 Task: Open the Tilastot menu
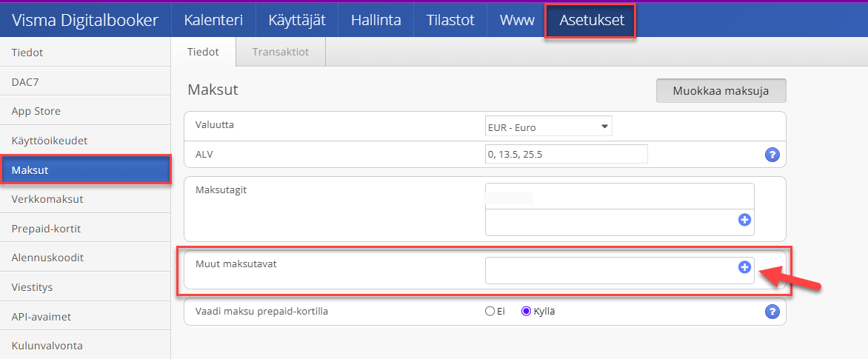click(450, 21)
